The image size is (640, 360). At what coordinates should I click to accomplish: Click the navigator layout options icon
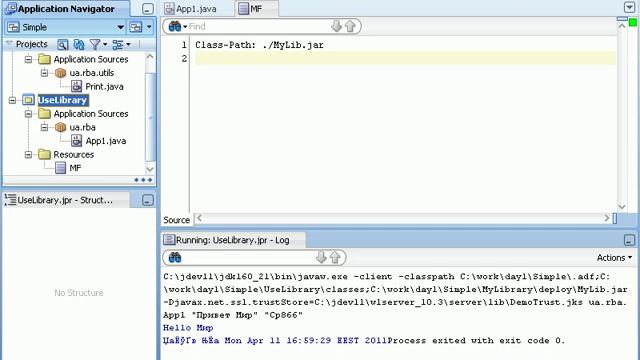[118, 44]
